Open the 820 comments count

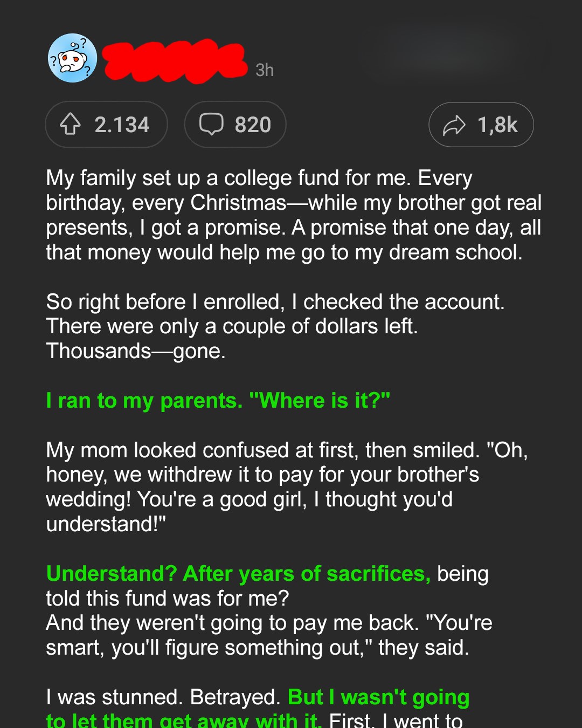(253, 125)
